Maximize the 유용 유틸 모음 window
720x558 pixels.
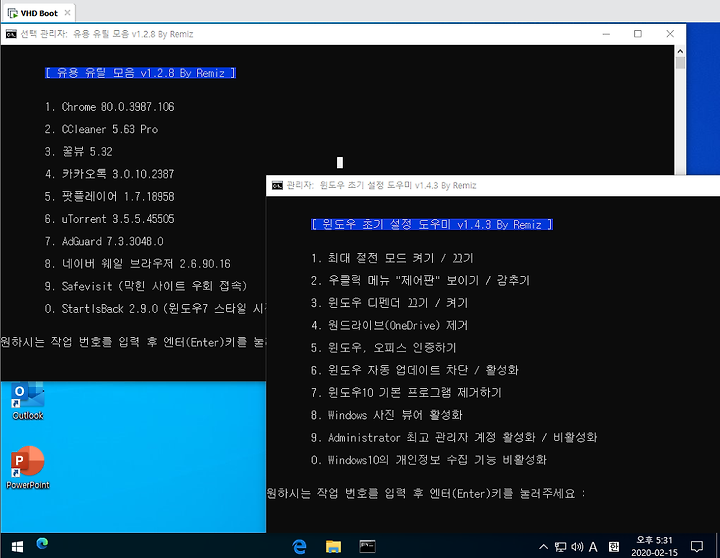638,34
